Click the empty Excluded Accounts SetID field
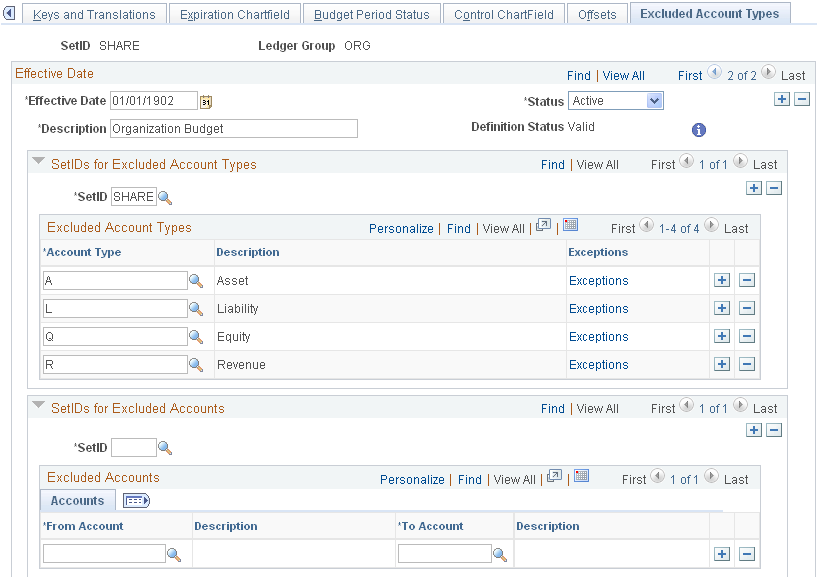 point(133,448)
